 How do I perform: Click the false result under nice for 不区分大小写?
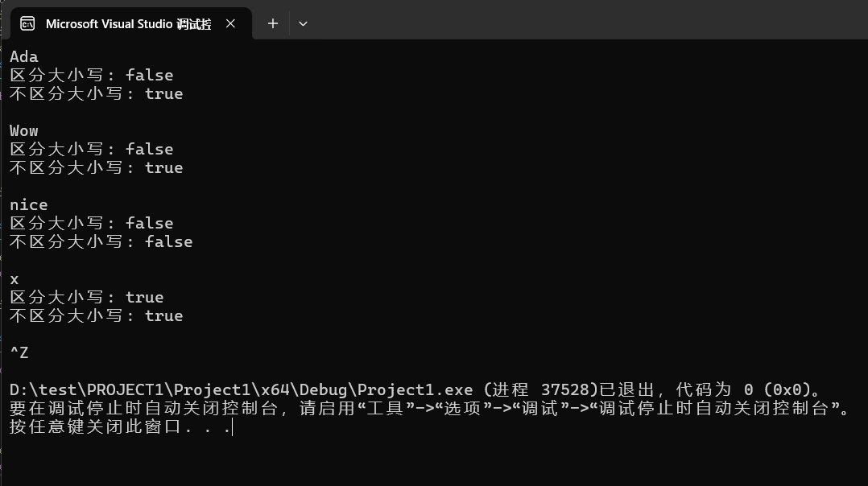pyautogui.click(x=169, y=242)
